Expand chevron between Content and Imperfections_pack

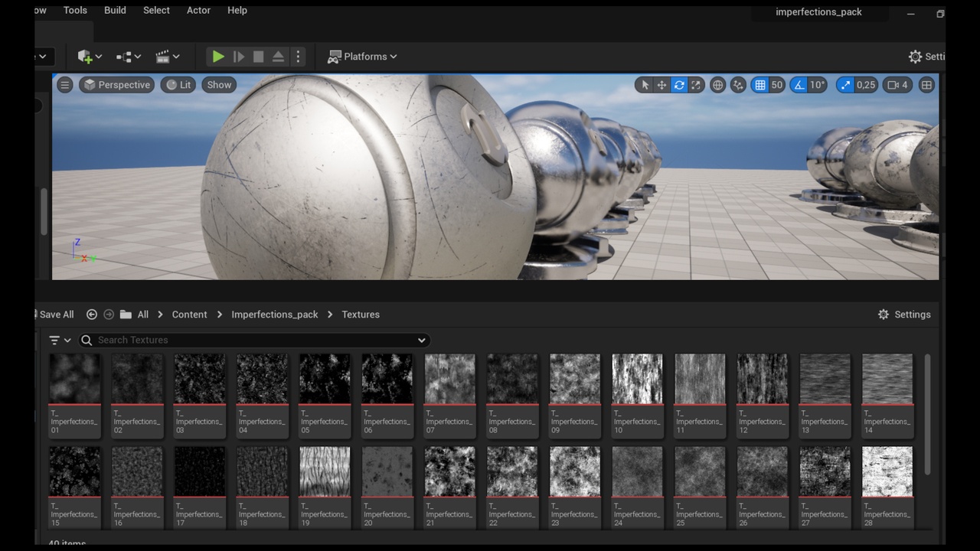point(220,315)
